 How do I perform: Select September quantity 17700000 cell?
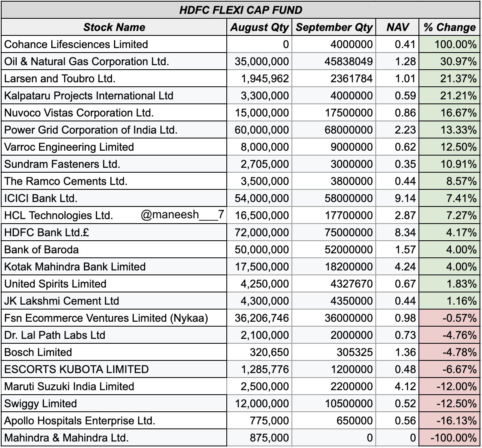(x=333, y=215)
